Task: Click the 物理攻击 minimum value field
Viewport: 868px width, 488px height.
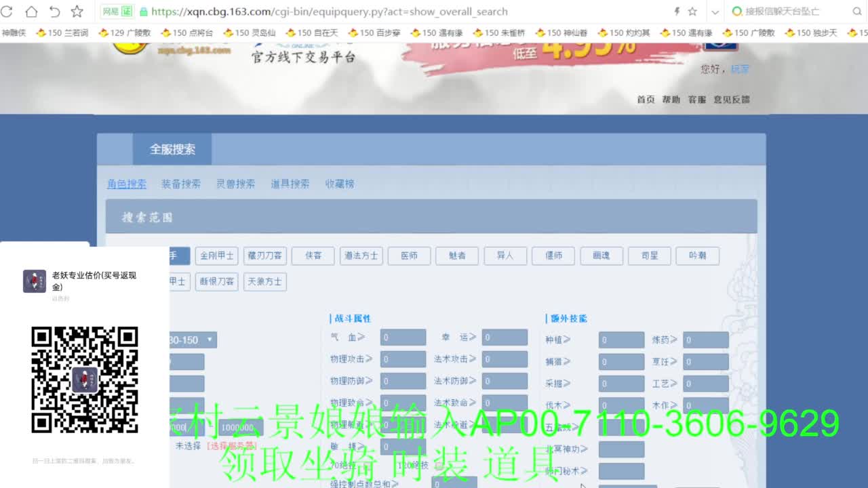Action: pyautogui.click(x=403, y=359)
